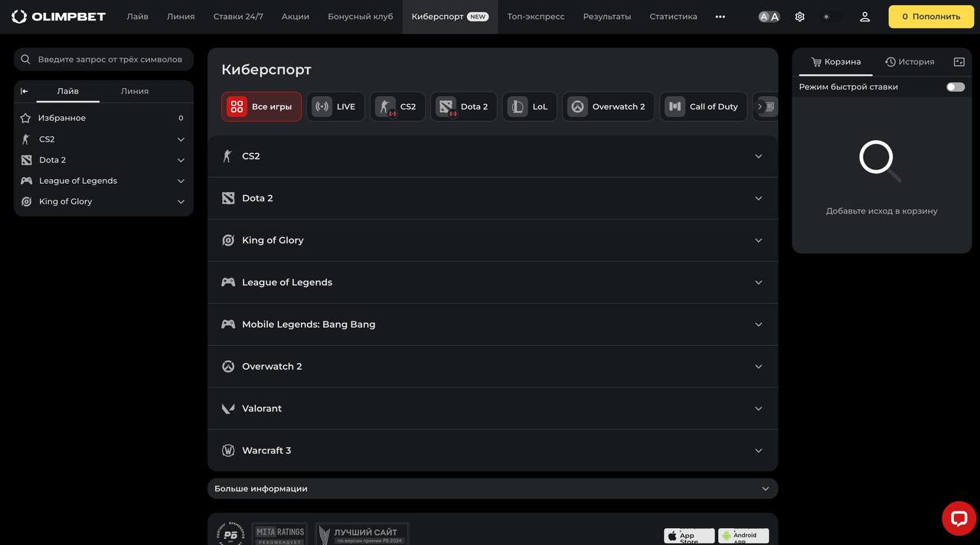Expand the Dota 2 section chevron in main list

(759, 198)
